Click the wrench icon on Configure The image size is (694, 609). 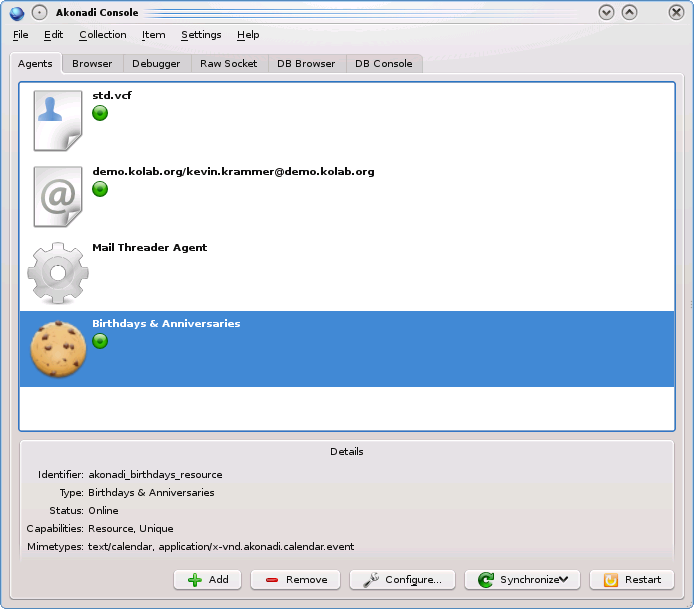tap(371, 580)
